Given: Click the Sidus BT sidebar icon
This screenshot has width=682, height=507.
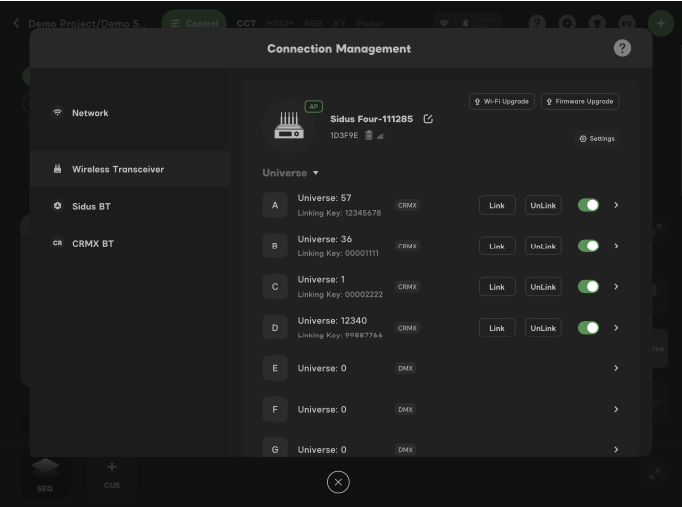Looking at the screenshot, I should tap(57, 206).
